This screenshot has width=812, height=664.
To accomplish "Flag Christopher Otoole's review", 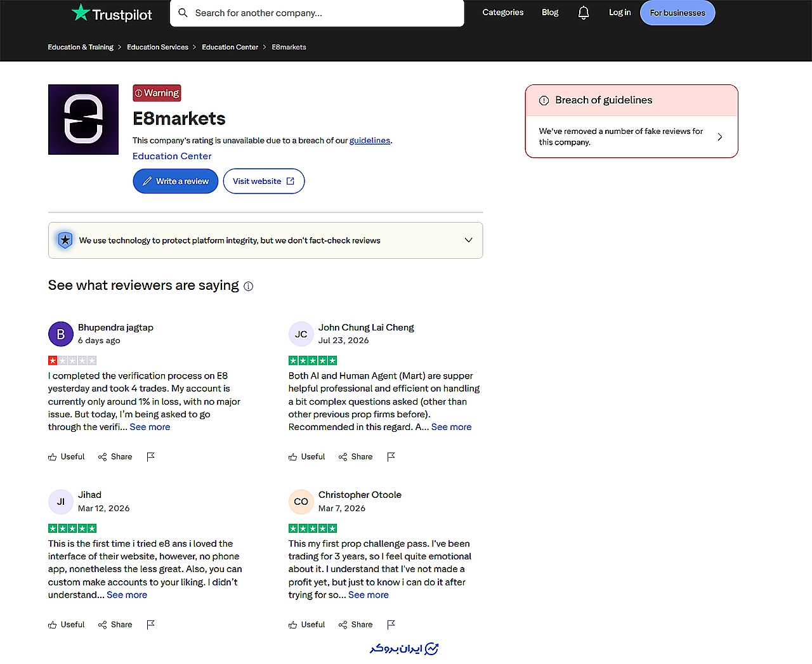I will [x=391, y=625].
